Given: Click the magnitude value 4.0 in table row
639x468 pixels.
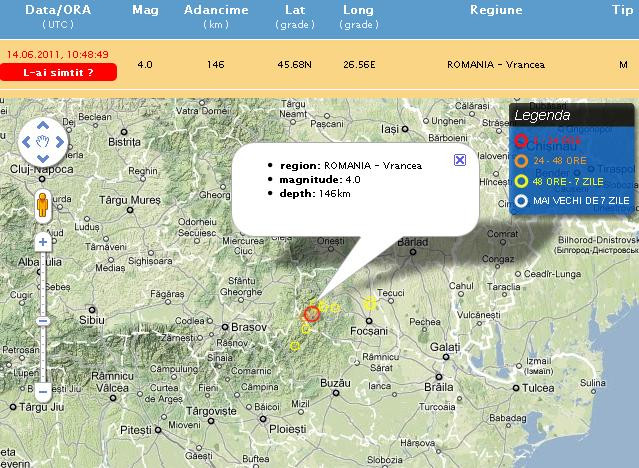Looking at the screenshot, I should pyautogui.click(x=145, y=64).
